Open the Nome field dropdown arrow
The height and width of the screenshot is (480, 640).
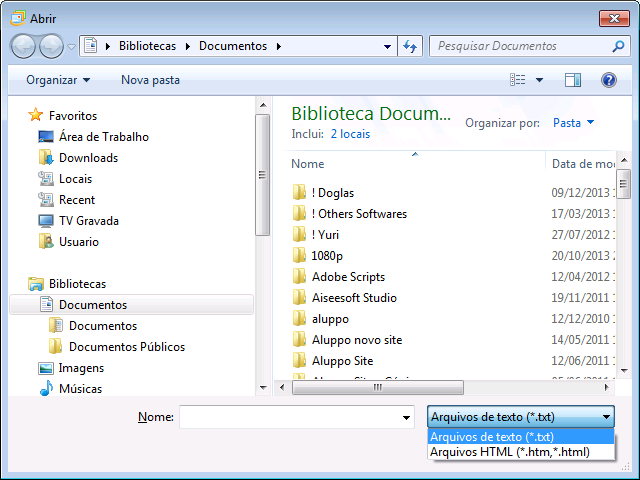(x=406, y=417)
